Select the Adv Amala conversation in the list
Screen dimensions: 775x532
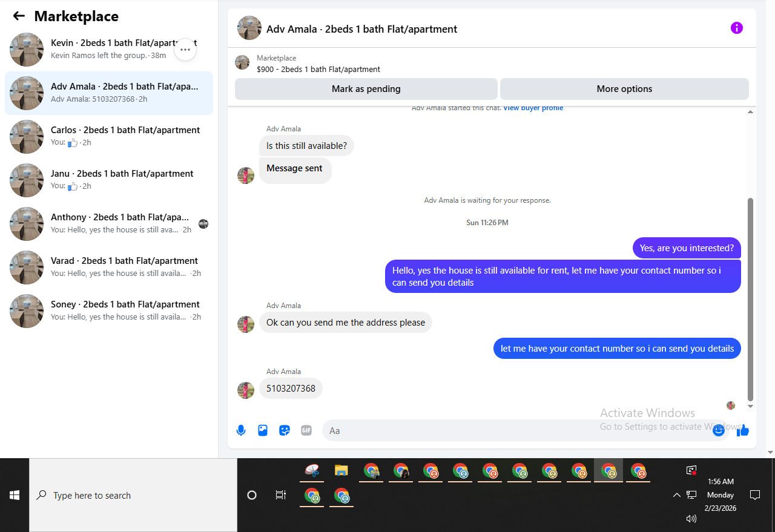[x=109, y=93]
